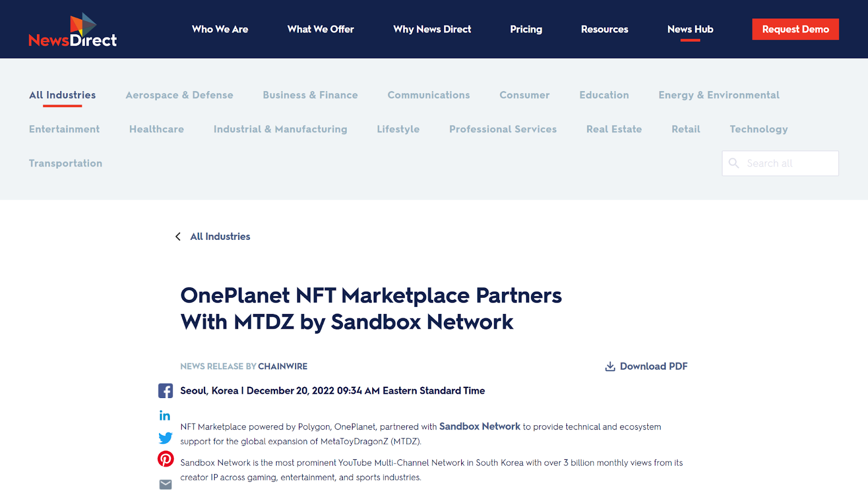Open the Why News Direct menu
Screen dimensions: 868x493
click(432, 29)
